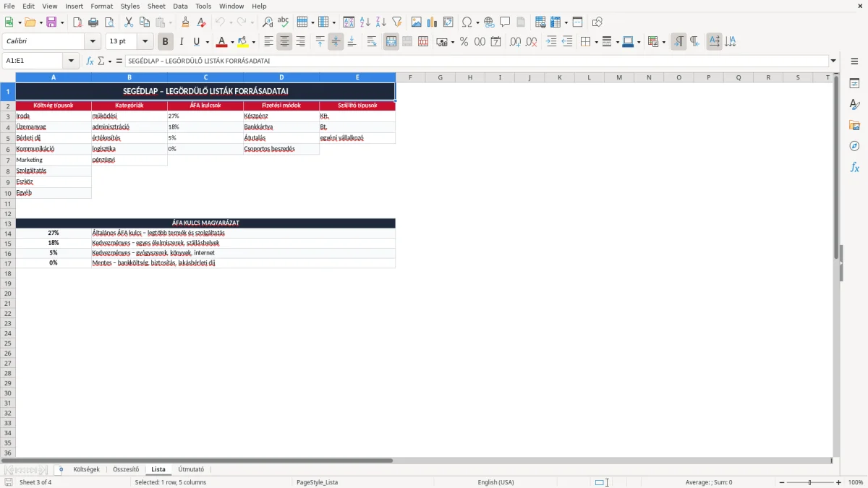This screenshot has height=488, width=868.
Task: Open Print Preview from the toolbar
Action: click(x=109, y=22)
